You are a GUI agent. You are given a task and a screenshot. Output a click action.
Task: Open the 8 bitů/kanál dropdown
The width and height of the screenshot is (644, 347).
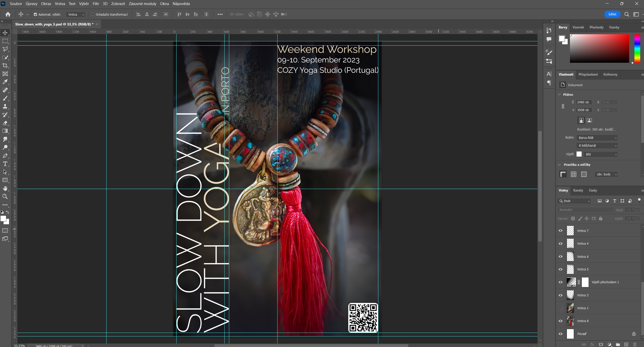(597, 145)
